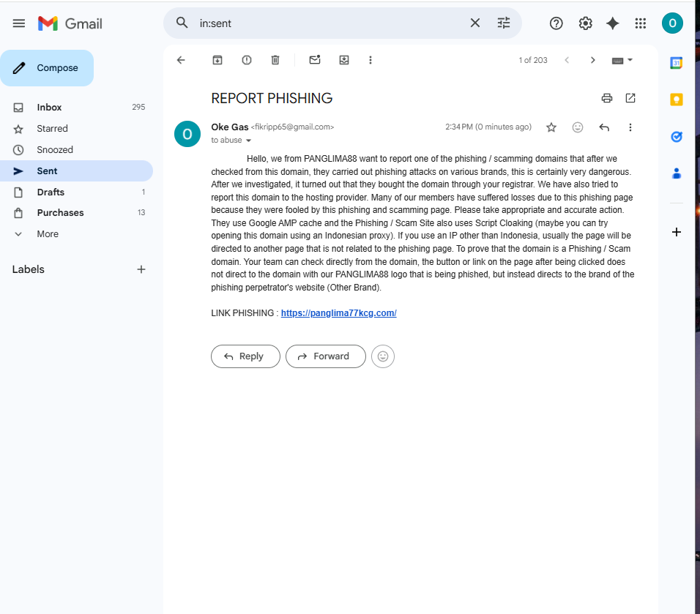Click the emoji reaction button beside Forward
Screen dimensions: 700x614
click(383, 356)
